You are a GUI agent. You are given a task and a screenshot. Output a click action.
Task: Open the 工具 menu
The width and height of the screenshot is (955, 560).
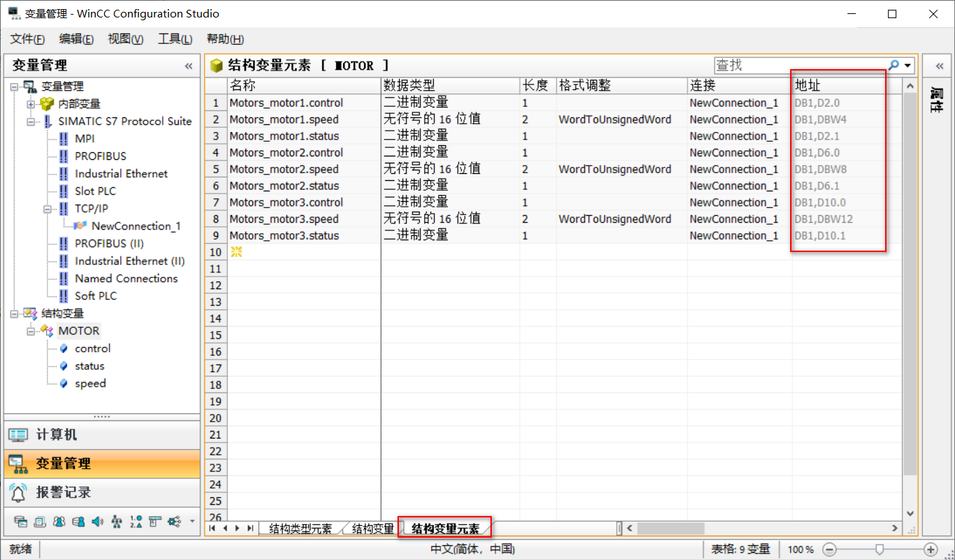pos(174,39)
